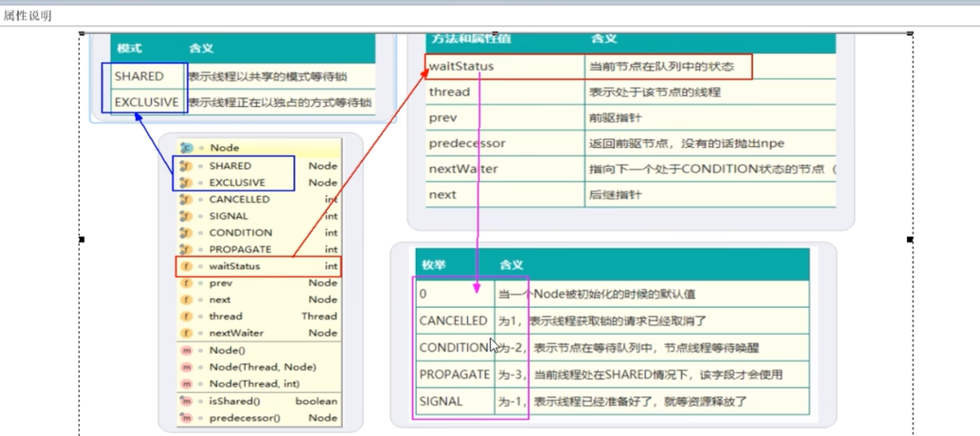Select predecessor() Node row in structure list
This screenshot has width=980, height=436.
coord(259,418)
